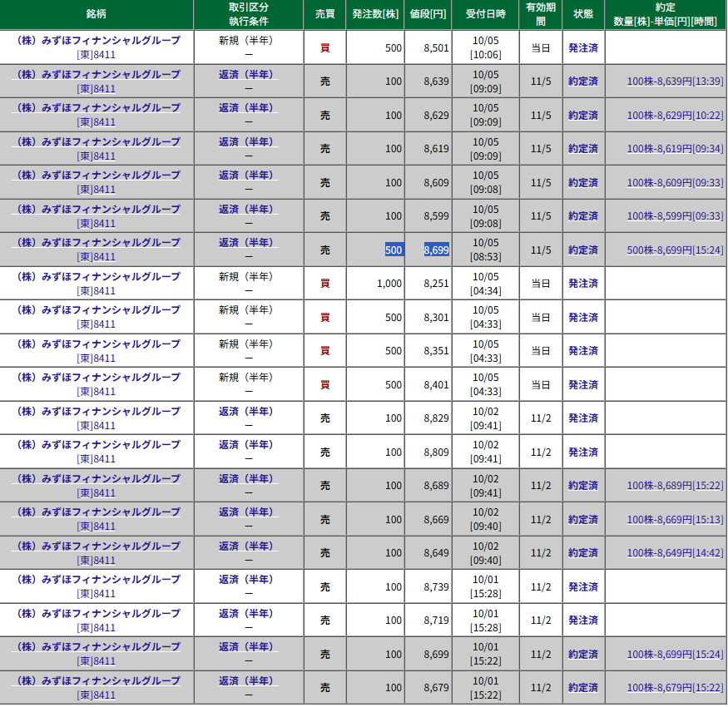Open the 100株-8,689円[15:22] execution link
This screenshot has width=728, height=707.
coord(675,485)
